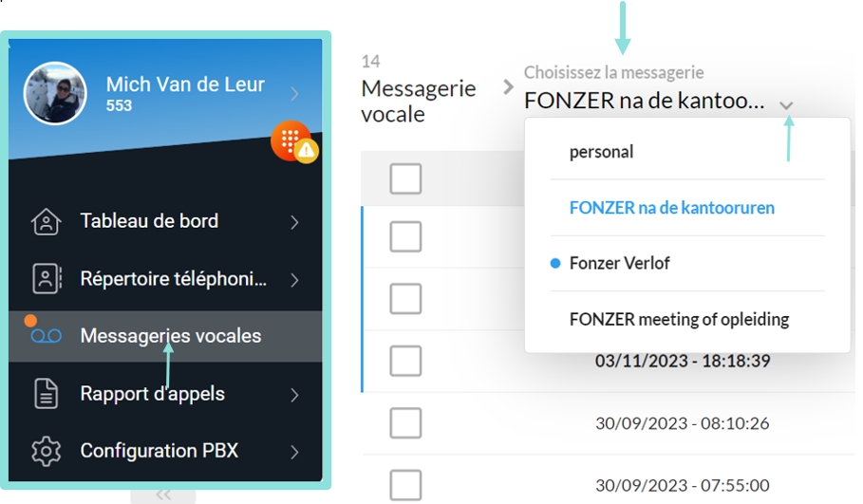Viewport: 863px width, 504px height.
Task: Check the box for 03/11/2023 18:18:39 message
Action: (x=405, y=362)
